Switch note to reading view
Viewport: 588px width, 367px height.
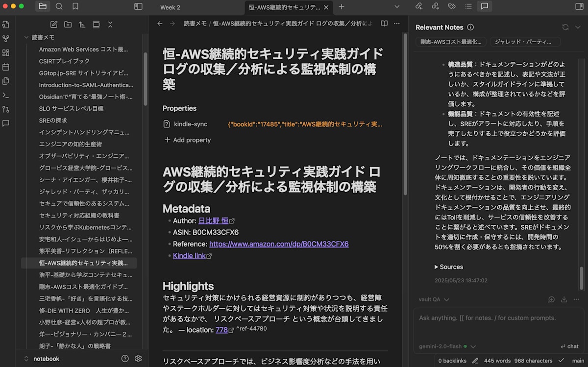click(384, 24)
